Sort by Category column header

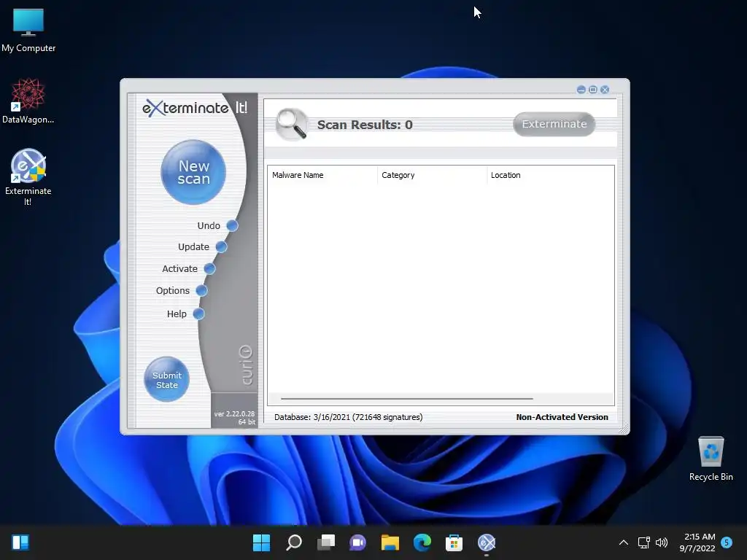432,175
